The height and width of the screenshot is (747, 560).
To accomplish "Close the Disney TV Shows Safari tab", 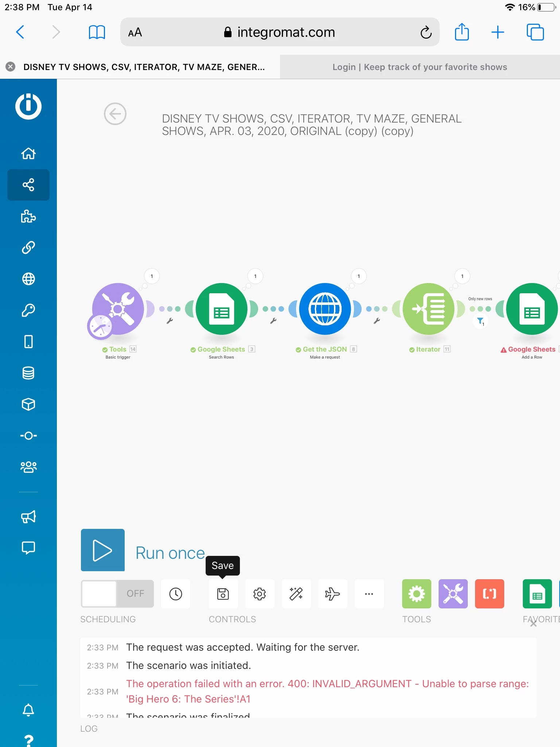I will point(11,67).
